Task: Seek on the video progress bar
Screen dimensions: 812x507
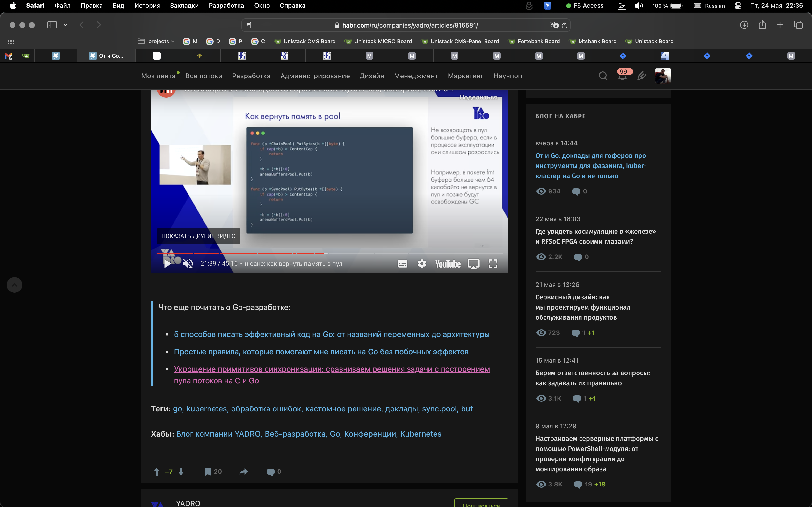Action: pos(403,253)
